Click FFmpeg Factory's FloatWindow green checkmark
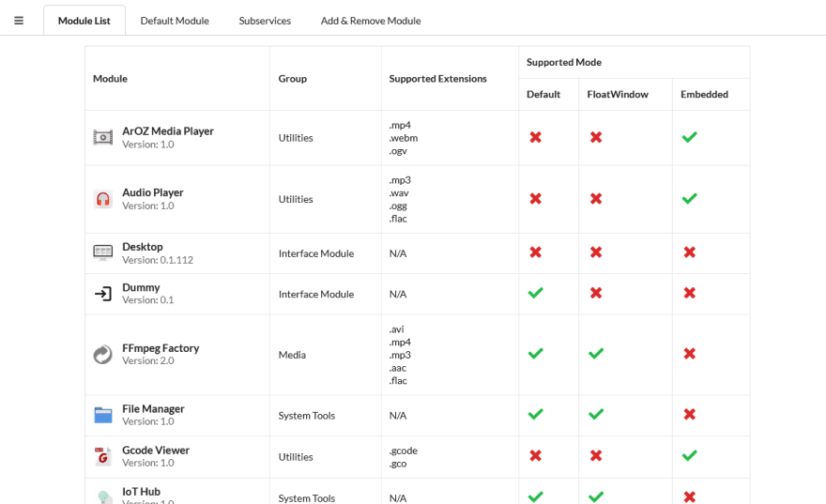This screenshot has height=504, width=826. 596,354
